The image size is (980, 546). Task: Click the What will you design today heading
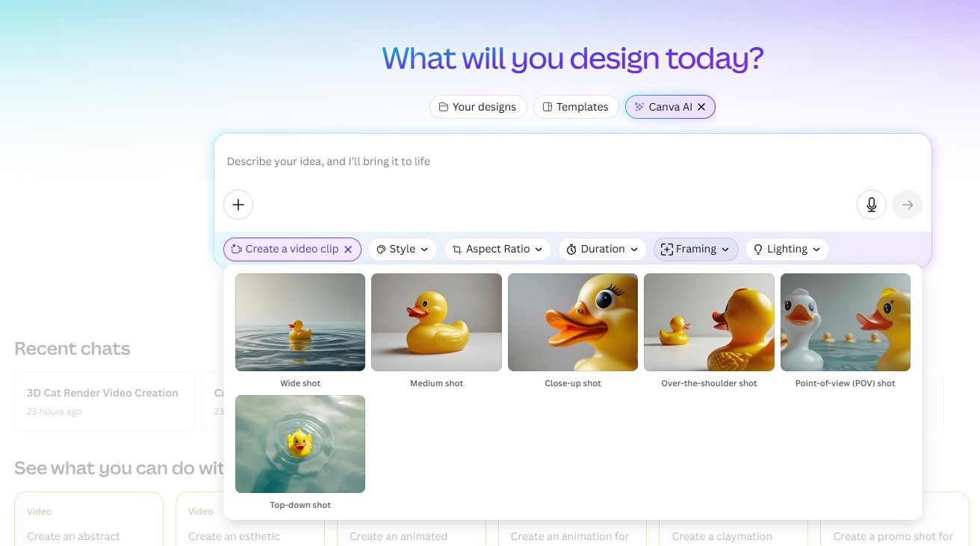point(573,58)
